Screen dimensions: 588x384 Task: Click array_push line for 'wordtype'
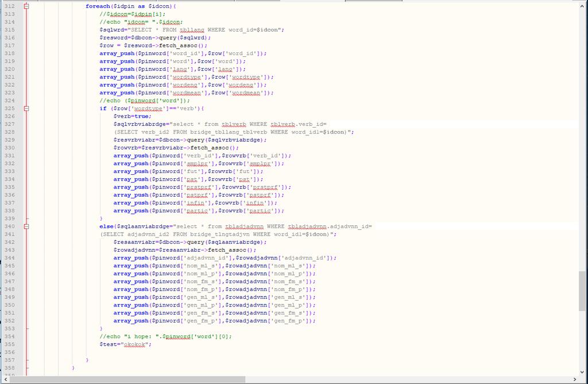click(x=187, y=78)
